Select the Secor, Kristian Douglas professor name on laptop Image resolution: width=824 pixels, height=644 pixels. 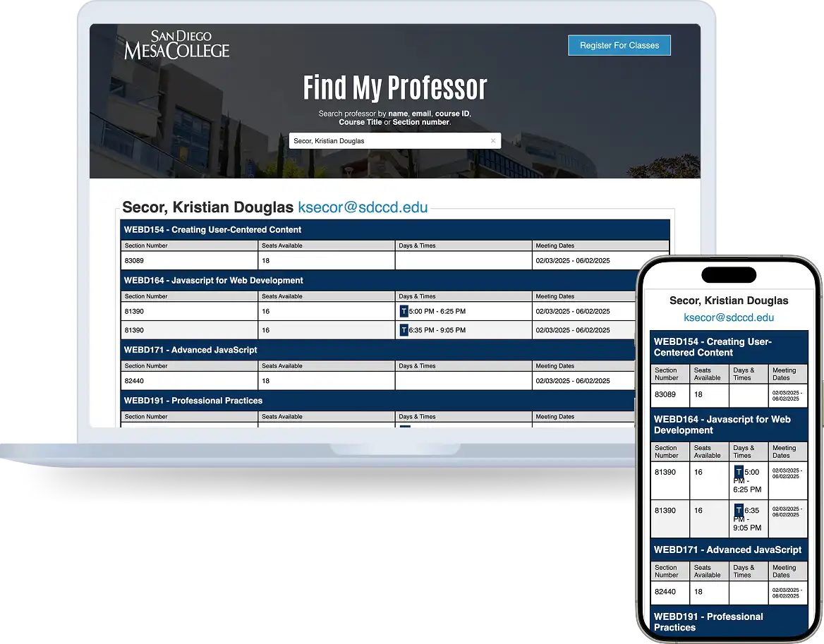(207, 207)
